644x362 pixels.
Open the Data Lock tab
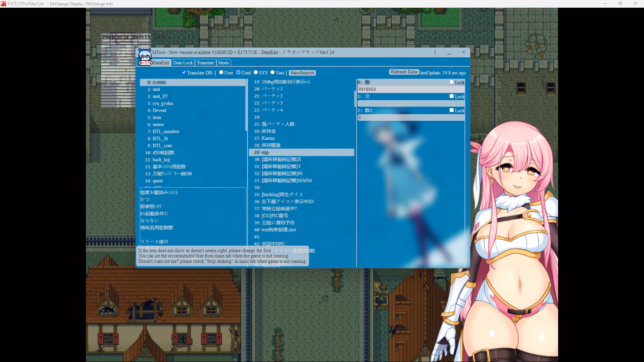pyautogui.click(x=183, y=63)
